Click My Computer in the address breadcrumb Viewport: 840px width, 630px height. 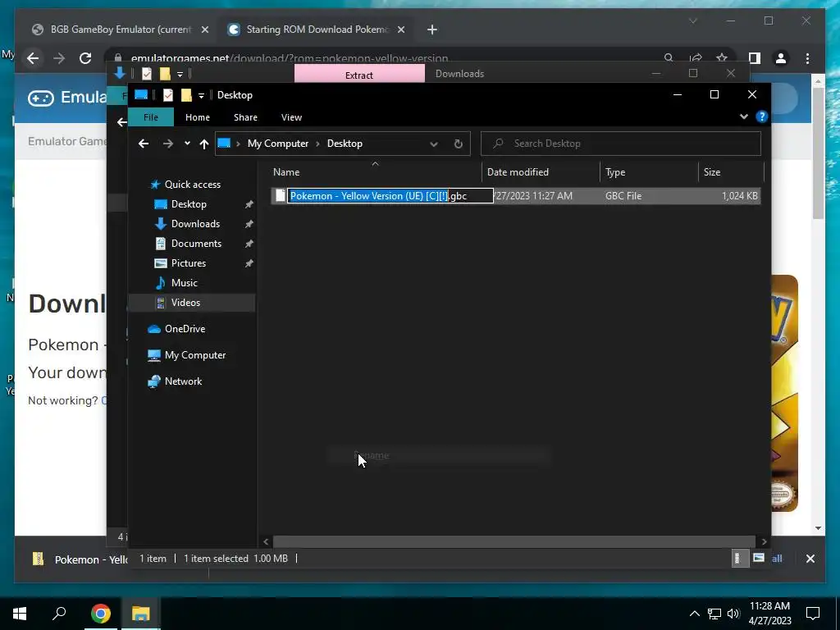tap(278, 144)
